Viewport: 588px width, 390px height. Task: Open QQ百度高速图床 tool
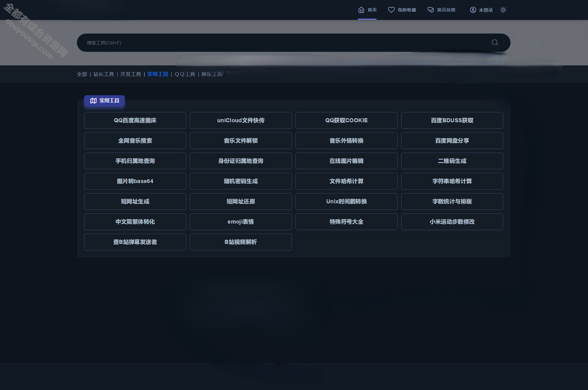point(135,120)
